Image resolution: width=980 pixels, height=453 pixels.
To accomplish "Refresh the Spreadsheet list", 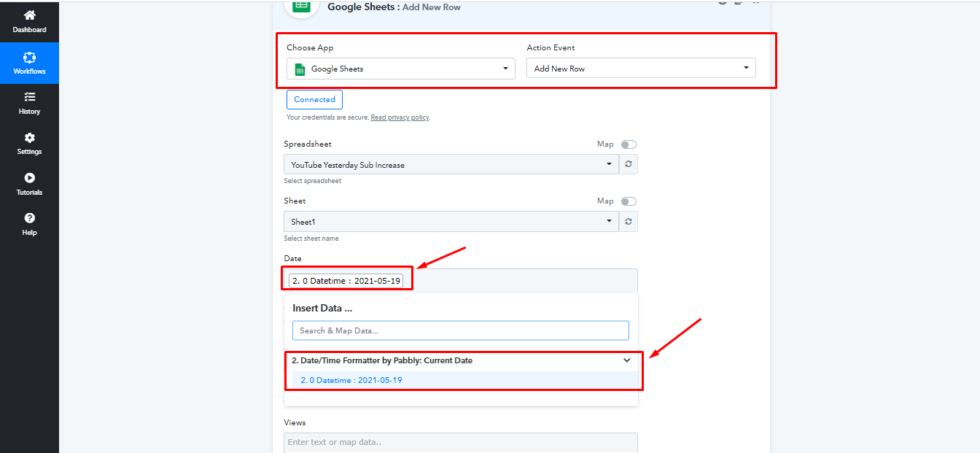I will 629,164.
